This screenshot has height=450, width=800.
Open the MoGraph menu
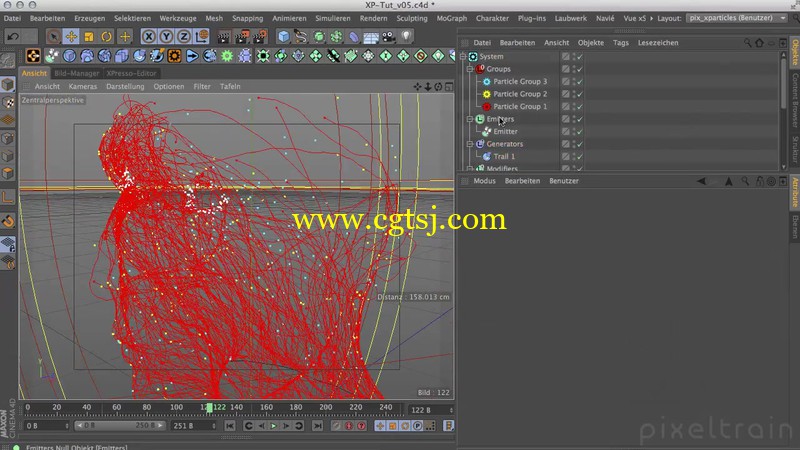(x=452, y=18)
